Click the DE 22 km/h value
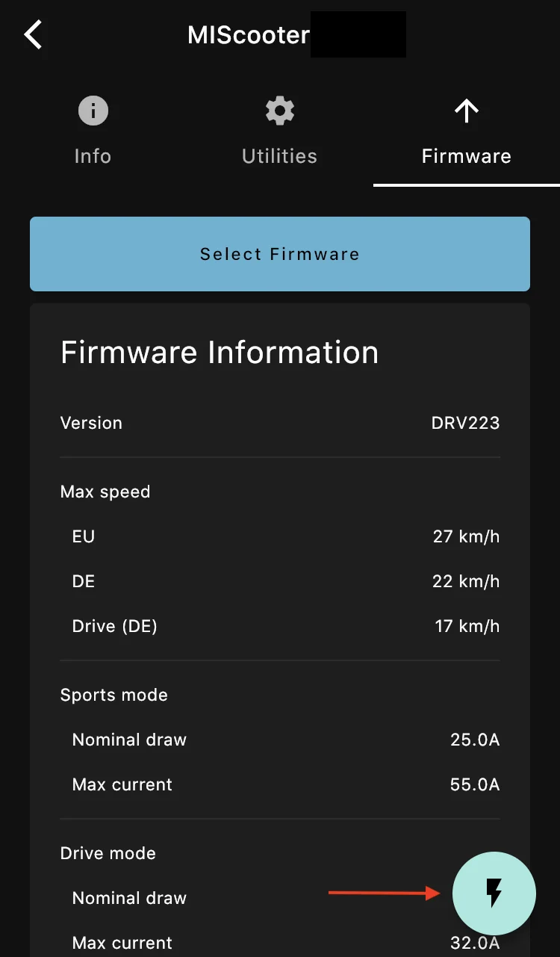This screenshot has height=957, width=560. (x=465, y=581)
